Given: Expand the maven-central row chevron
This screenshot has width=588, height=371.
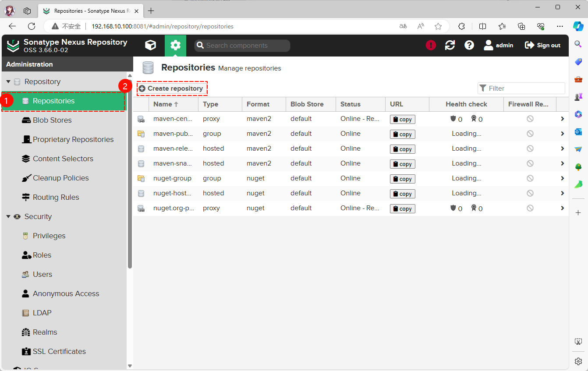Looking at the screenshot, I should click(562, 119).
